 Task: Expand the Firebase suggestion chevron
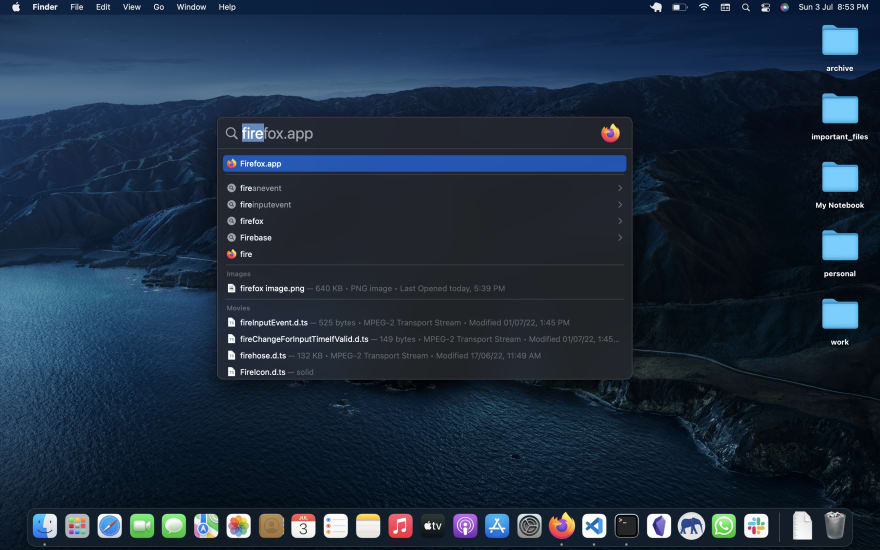(620, 238)
